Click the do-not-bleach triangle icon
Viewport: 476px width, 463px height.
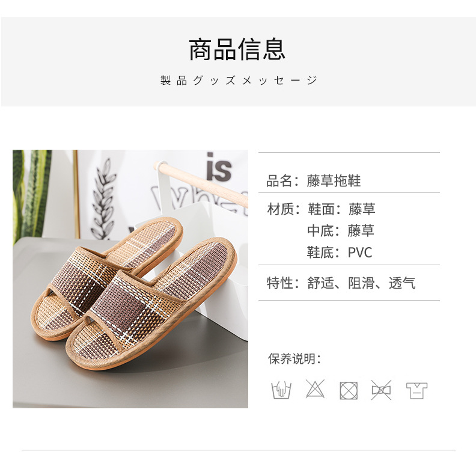(315, 388)
